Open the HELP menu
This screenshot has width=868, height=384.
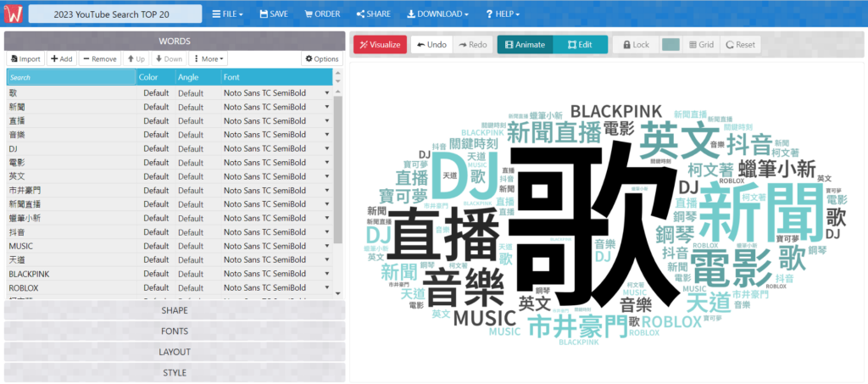(x=502, y=14)
